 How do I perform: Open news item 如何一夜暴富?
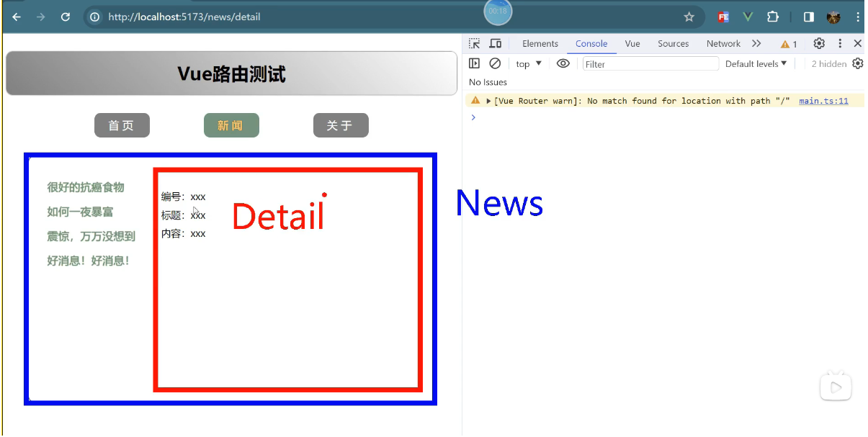(x=80, y=212)
